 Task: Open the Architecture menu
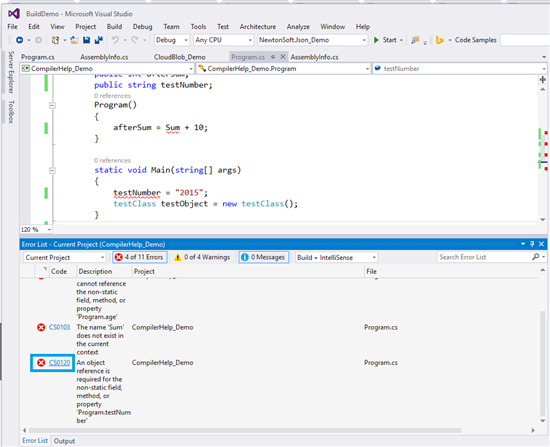pos(257,27)
